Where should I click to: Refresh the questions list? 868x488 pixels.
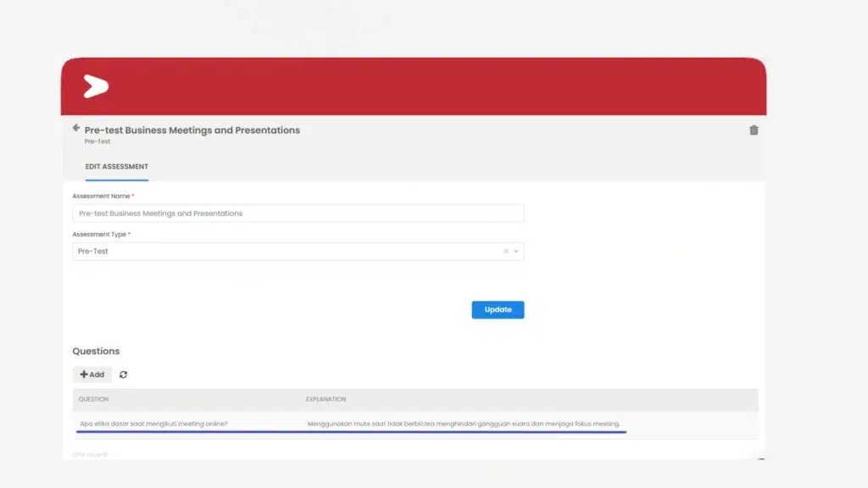pyautogui.click(x=124, y=374)
